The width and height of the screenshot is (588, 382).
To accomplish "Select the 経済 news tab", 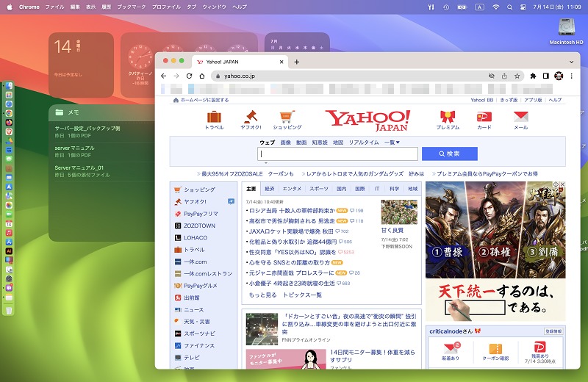I will click(270, 189).
